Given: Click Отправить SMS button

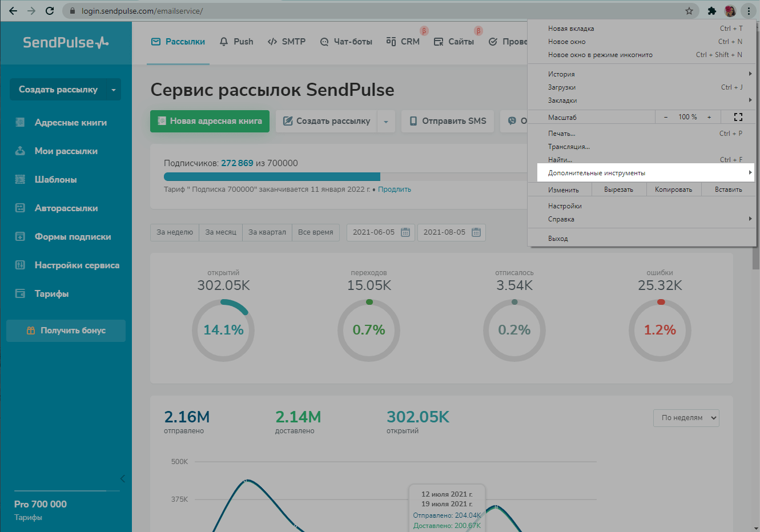Looking at the screenshot, I should pyautogui.click(x=448, y=121).
